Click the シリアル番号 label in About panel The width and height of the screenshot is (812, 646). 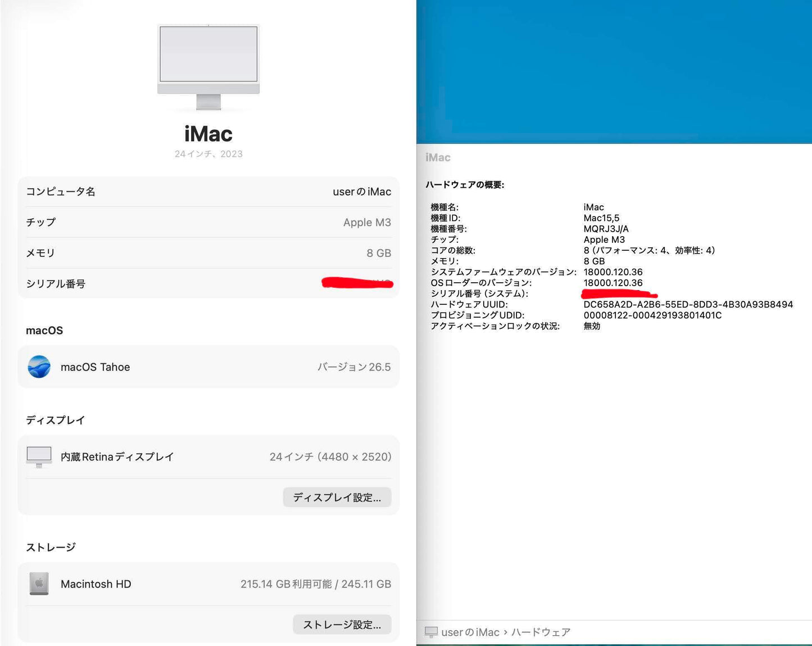coord(56,284)
